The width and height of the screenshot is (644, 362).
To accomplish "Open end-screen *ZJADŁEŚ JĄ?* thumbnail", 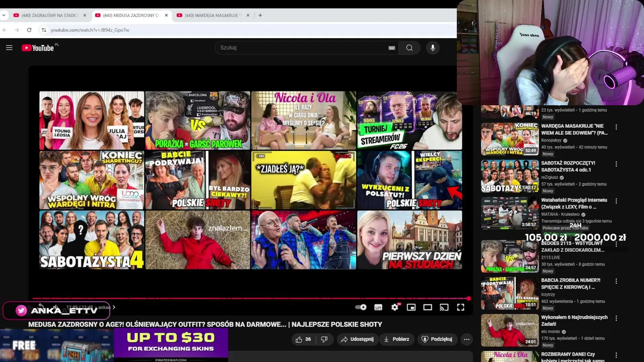I will tap(303, 180).
